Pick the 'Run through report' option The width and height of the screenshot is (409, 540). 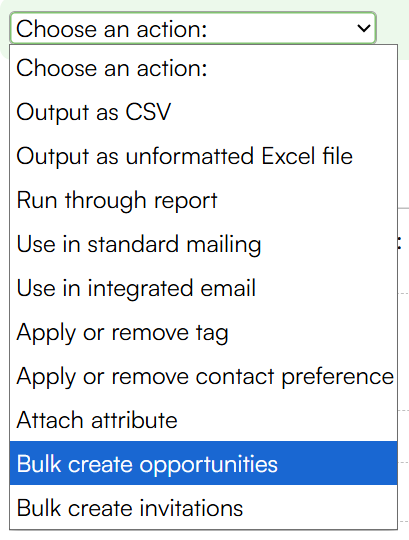coord(203,200)
